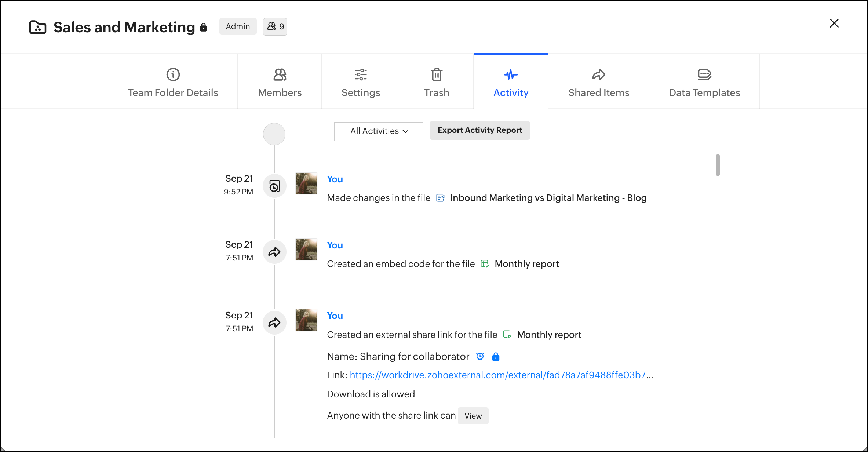Click the activity list vertical scrollbar
The width and height of the screenshot is (868, 452).
pyautogui.click(x=718, y=165)
